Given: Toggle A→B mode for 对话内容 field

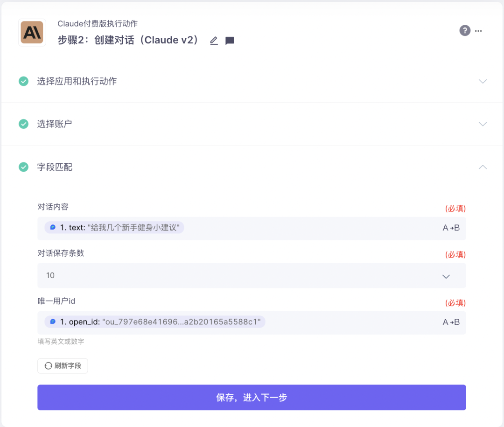Looking at the screenshot, I should pyautogui.click(x=451, y=228).
